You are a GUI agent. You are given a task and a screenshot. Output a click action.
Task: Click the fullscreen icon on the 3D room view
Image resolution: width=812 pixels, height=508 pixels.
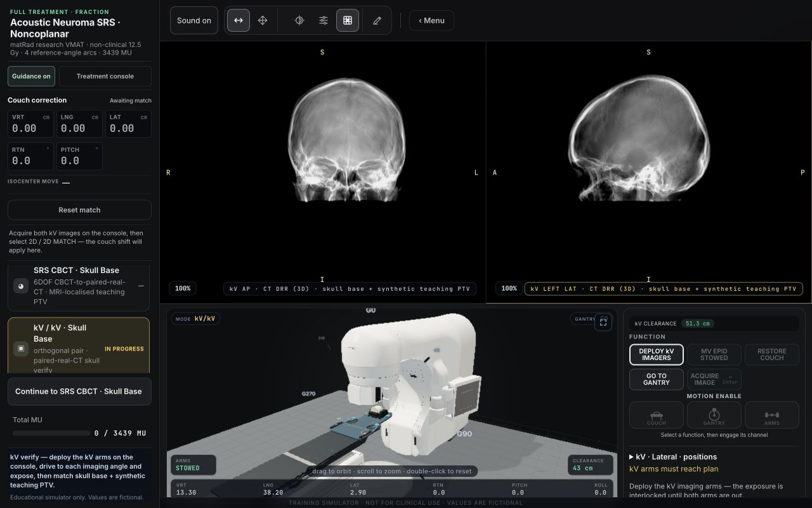pos(603,323)
